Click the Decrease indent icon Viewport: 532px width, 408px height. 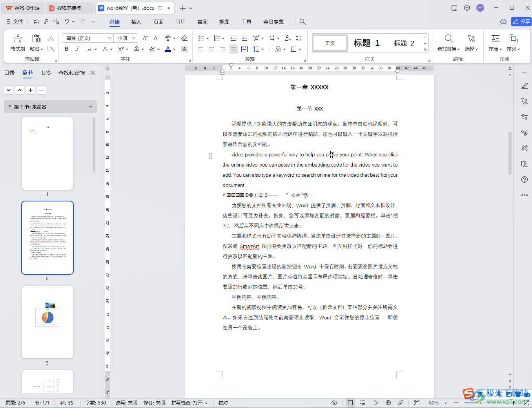click(x=233, y=38)
